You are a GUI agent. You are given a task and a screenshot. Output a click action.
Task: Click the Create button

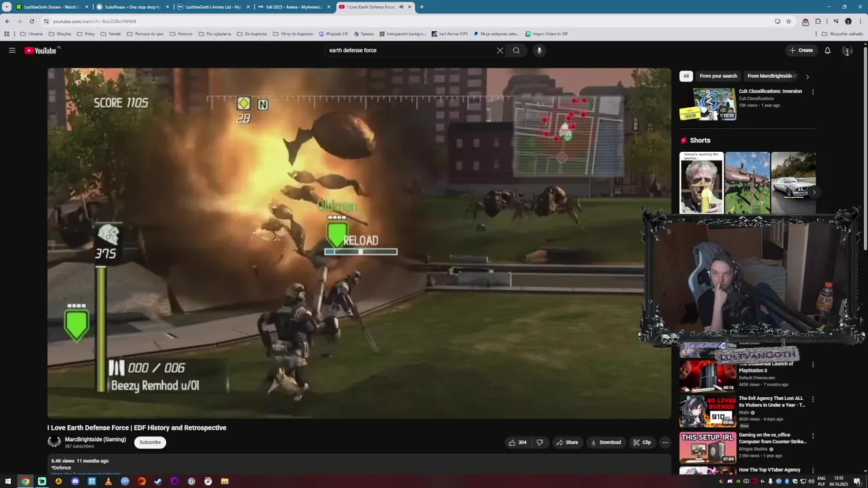[x=801, y=50]
